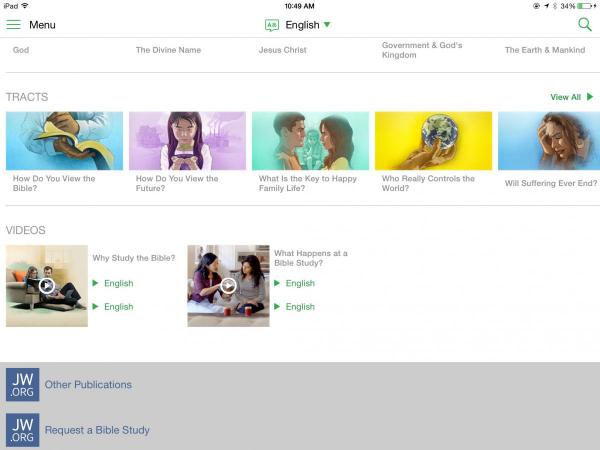The image size is (600, 450).
Task: Open tract How Do You View the Future thumbnail
Action: 187,141
